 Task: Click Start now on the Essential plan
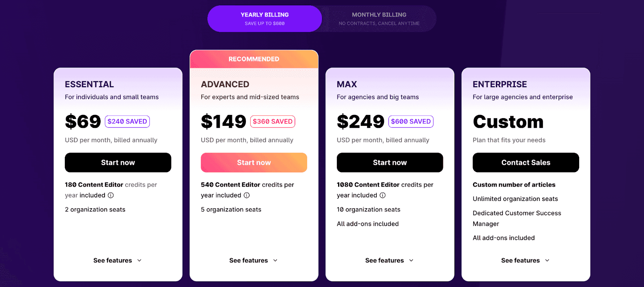(x=118, y=162)
